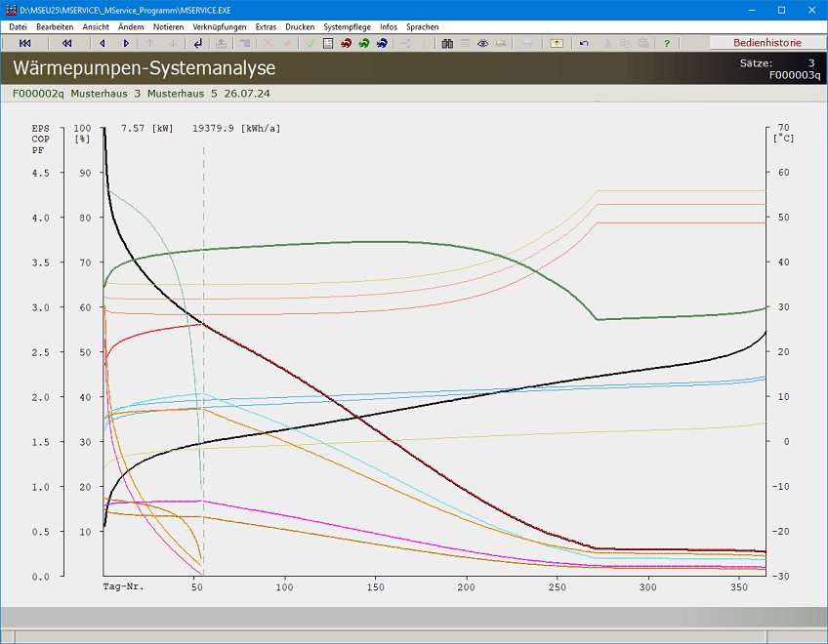Click the binoculars search icon

447,43
